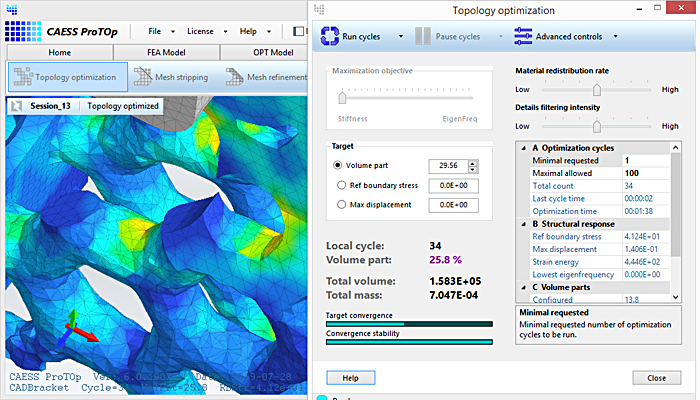Click the Run cycles icon
Viewport: 700px width, 400px height.
coord(330,37)
